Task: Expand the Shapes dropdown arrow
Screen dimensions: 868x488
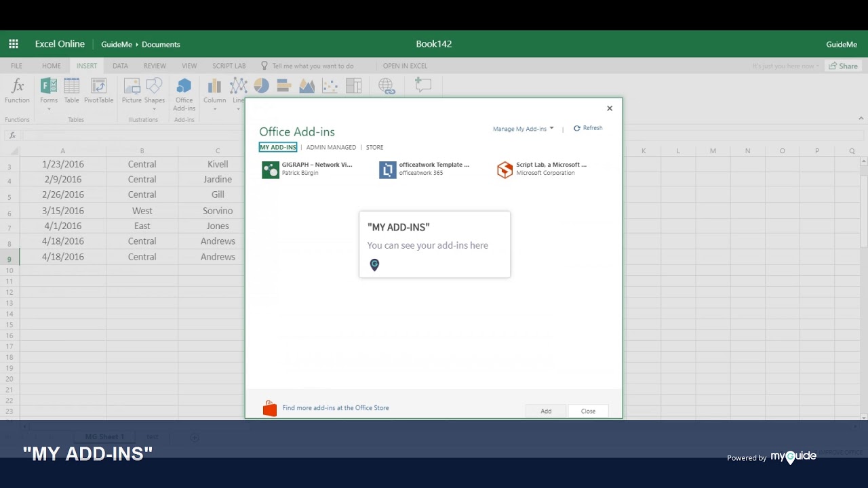Action: (155, 109)
